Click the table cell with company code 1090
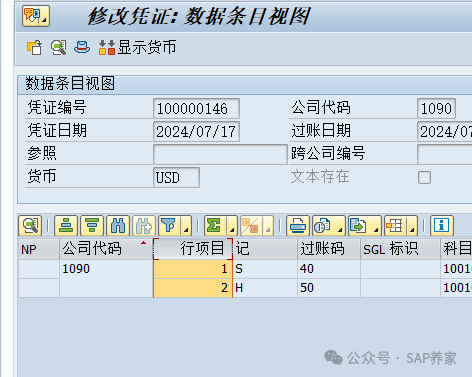472x377 pixels. tap(106, 269)
